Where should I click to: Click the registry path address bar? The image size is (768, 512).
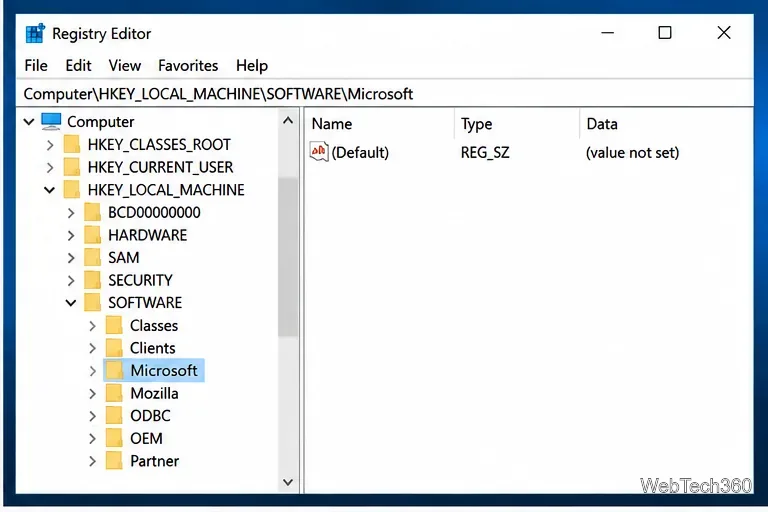pos(385,94)
